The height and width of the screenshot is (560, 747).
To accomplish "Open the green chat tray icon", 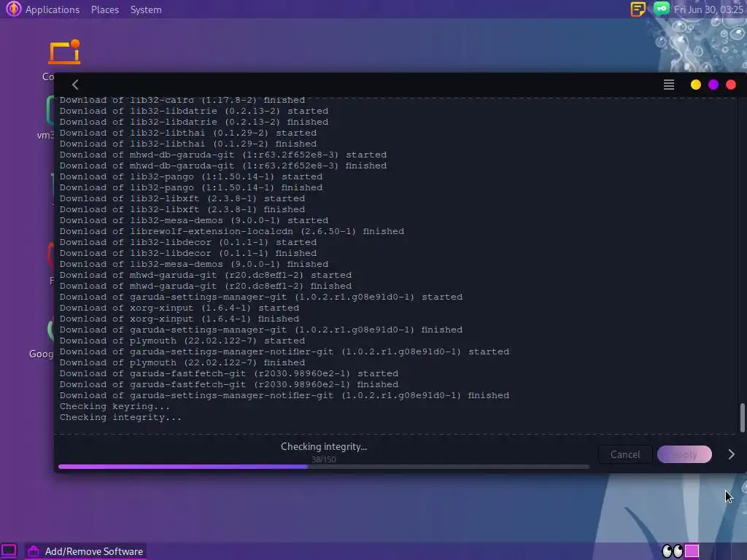I will [x=661, y=9].
